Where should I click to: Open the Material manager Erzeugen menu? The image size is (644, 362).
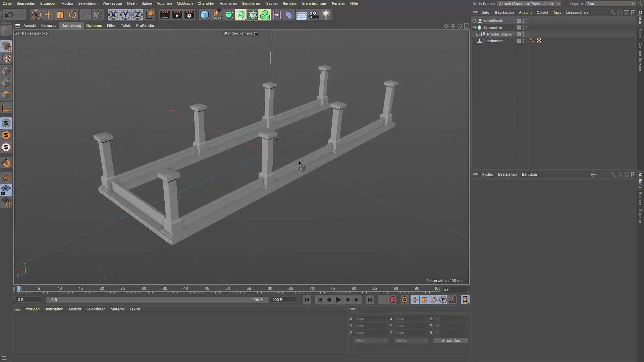pos(32,309)
